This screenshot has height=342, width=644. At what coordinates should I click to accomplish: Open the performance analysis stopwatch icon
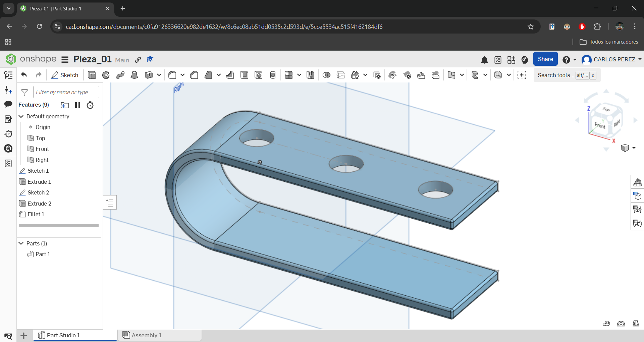coord(90,105)
